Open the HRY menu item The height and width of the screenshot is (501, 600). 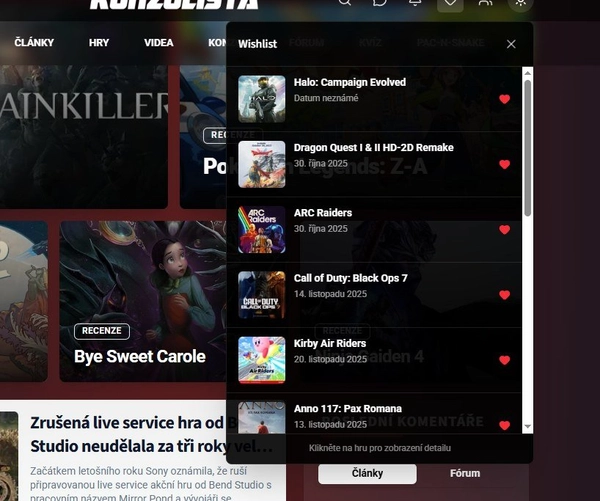click(99, 43)
